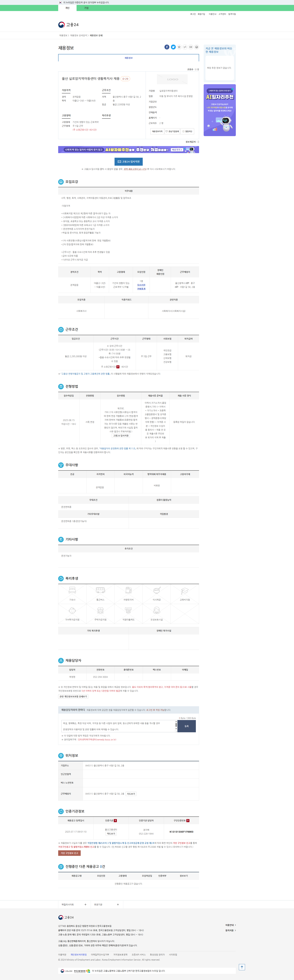Click the 고용24 footer logo
The width and height of the screenshot is (294, 980).
(x=66, y=917)
